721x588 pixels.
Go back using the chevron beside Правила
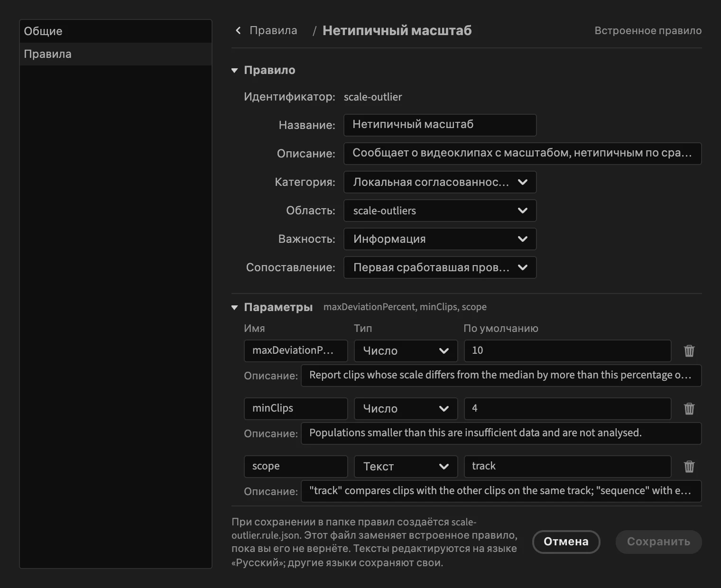238,30
